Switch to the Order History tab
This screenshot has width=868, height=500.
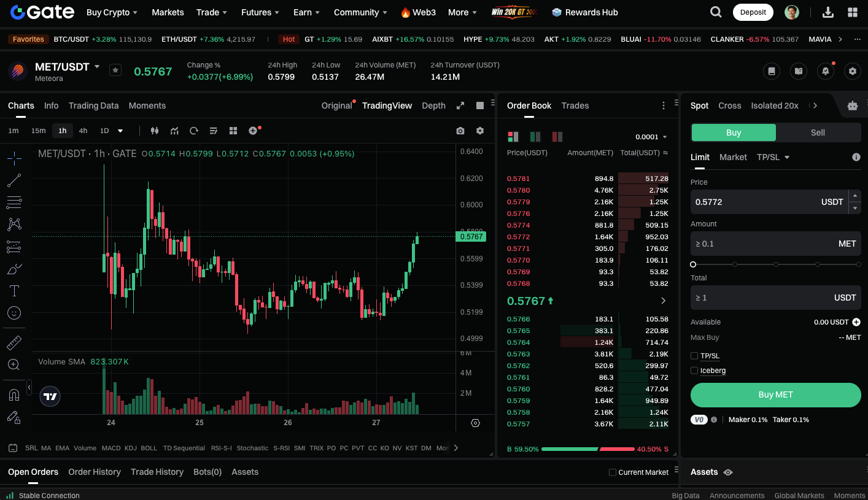coord(95,472)
